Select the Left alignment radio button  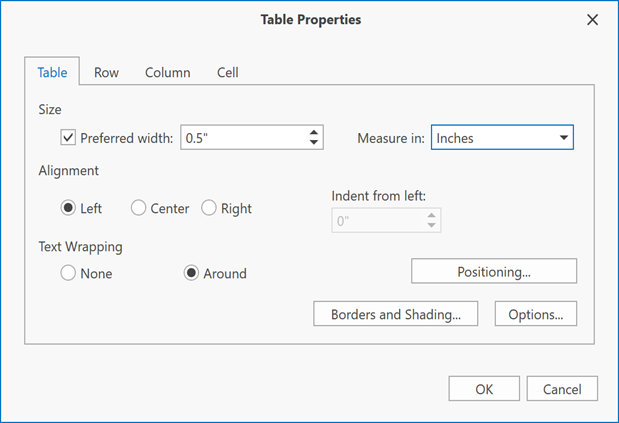(68, 208)
